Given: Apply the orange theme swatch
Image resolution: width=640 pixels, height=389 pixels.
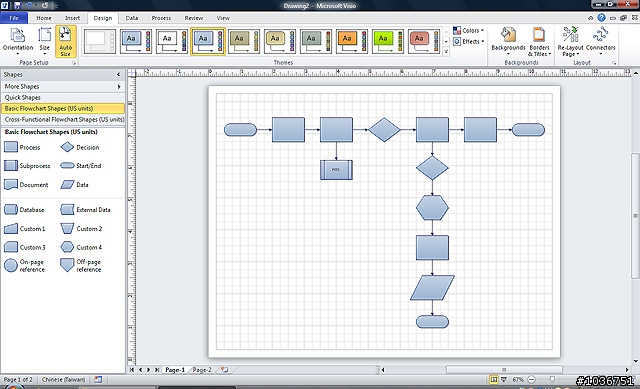Looking at the screenshot, I should pos(351,41).
